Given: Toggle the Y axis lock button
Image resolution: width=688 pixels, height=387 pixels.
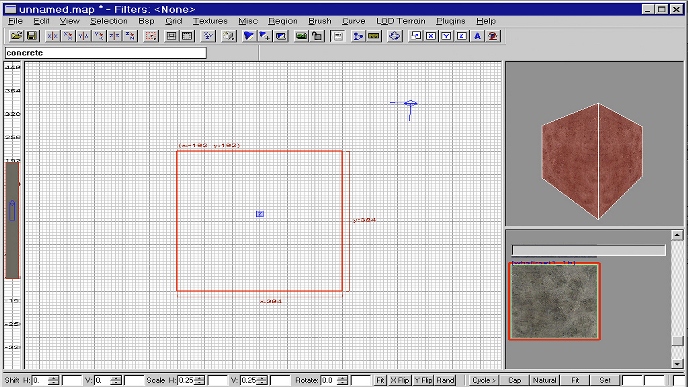Looking at the screenshot, I should (x=447, y=36).
